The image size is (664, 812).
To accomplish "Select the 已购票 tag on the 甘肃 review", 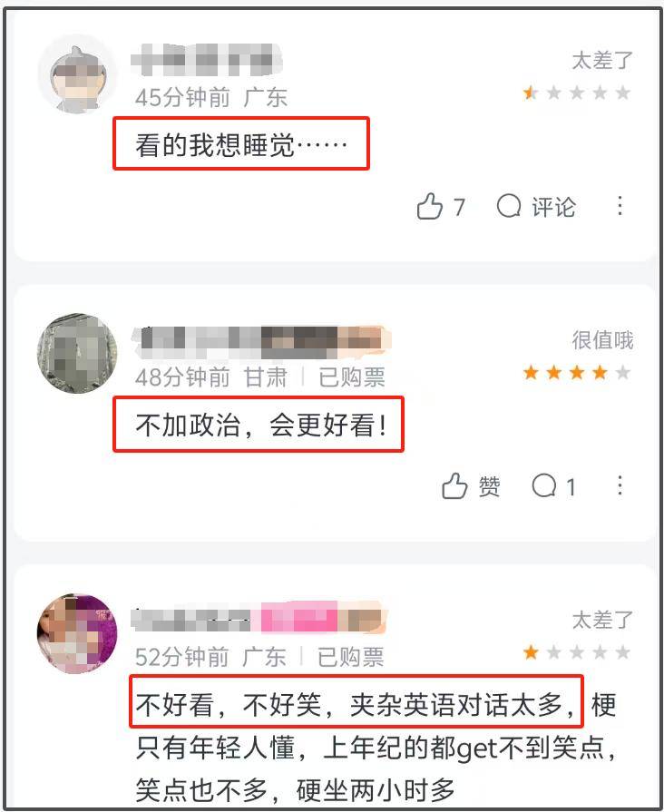I will 352,377.
